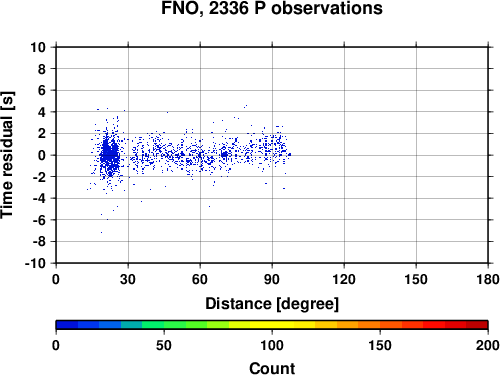
Task: Click the y-axis tick label 10
Action: tap(38, 47)
